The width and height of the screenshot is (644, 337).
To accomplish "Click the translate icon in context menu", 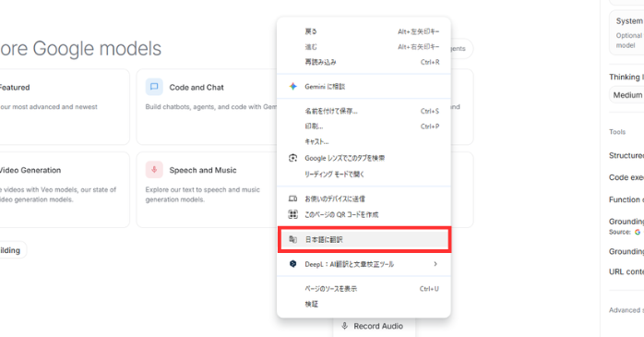I will pos(292,239).
